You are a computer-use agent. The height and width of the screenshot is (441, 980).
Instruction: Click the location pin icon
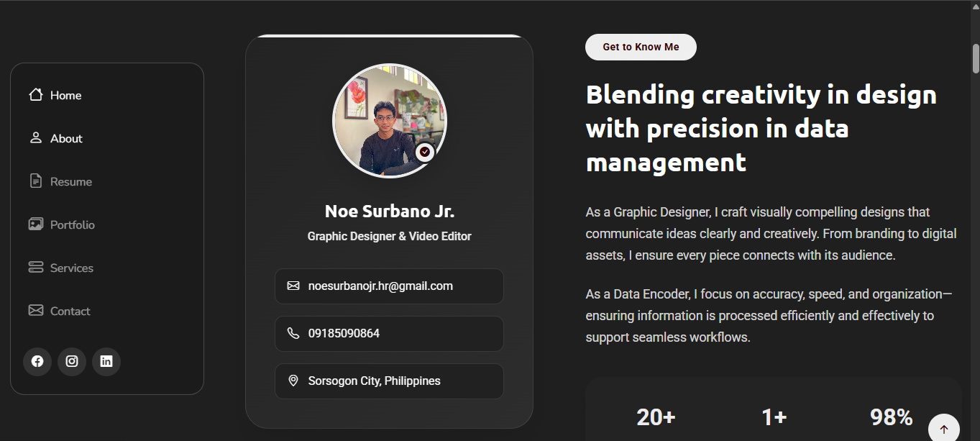tap(293, 381)
